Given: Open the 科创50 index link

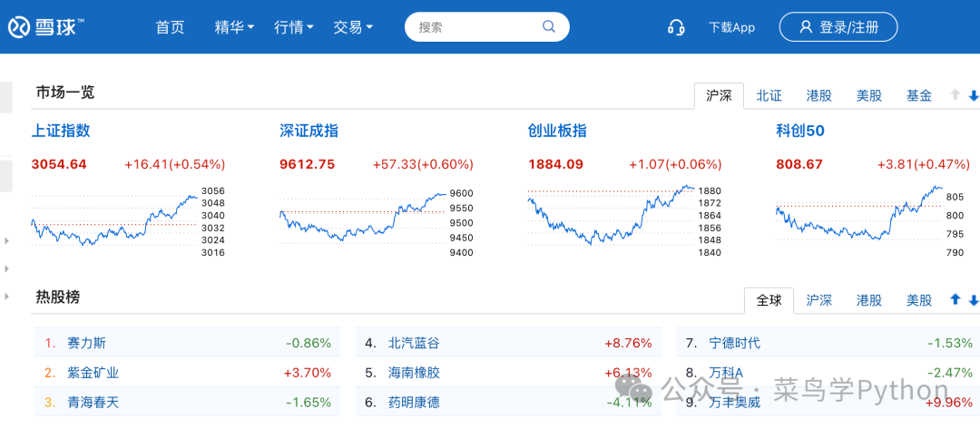Looking at the screenshot, I should pos(800,132).
